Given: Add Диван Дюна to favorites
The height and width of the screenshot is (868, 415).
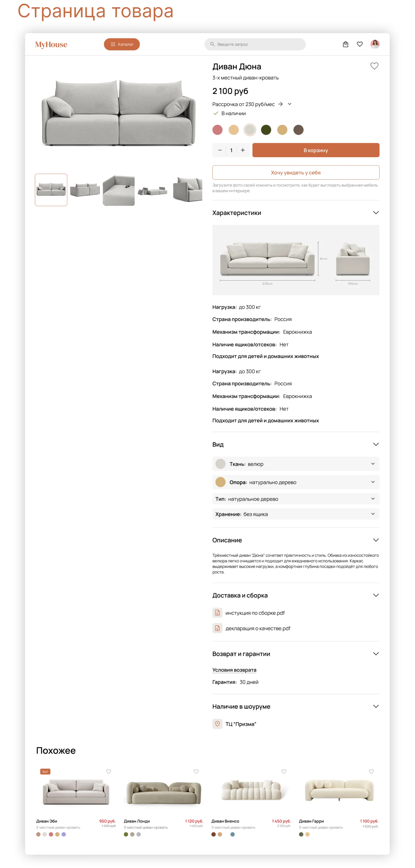Looking at the screenshot, I should click(x=374, y=66).
